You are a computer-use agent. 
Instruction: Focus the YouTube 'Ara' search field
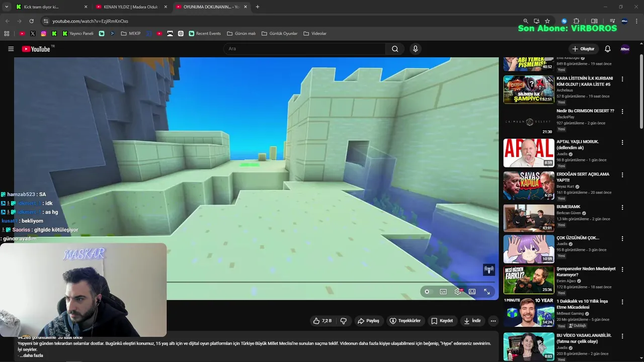point(305,49)
